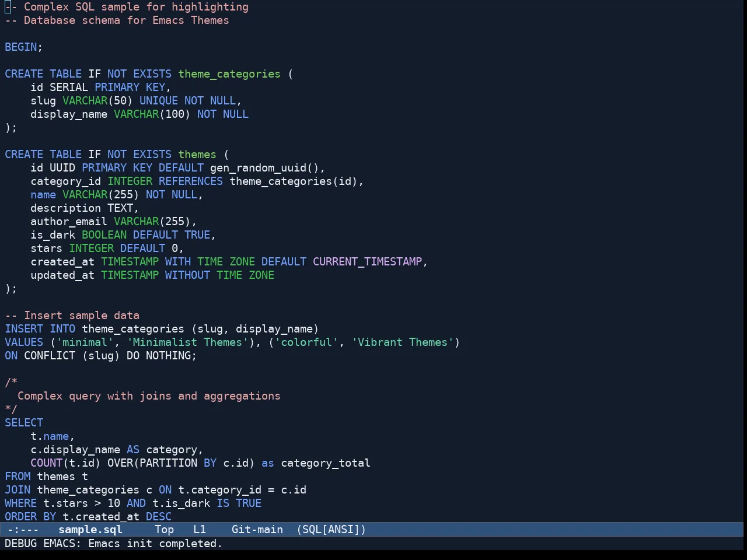Click the REFERENCES keyword on category_id line
747x560 pixels.
coord(191,181)
